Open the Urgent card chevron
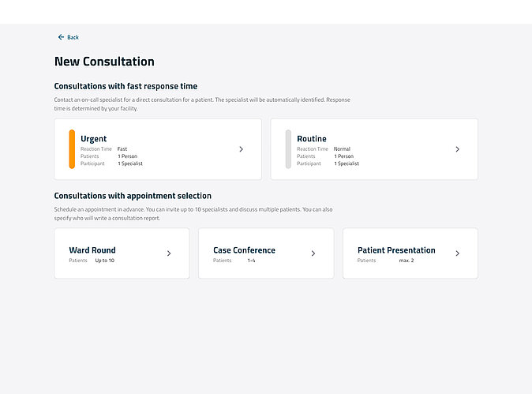The image size is (532, 394). point(241,149)
